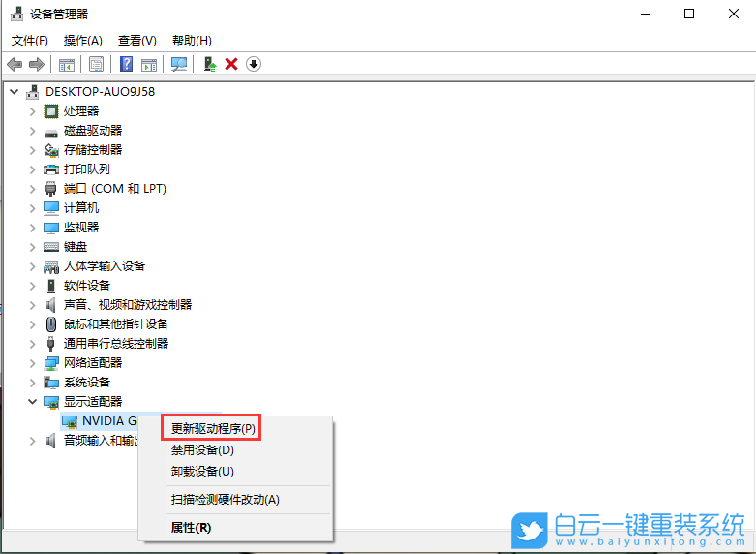Select the 监视器 tree row text
Image resolution: width=756 pixels, height=554 pixels.
(x=81, y=228)
